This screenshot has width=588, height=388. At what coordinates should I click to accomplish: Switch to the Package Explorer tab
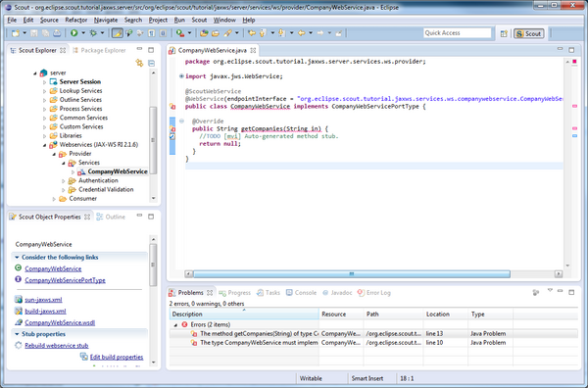point(99,50)
